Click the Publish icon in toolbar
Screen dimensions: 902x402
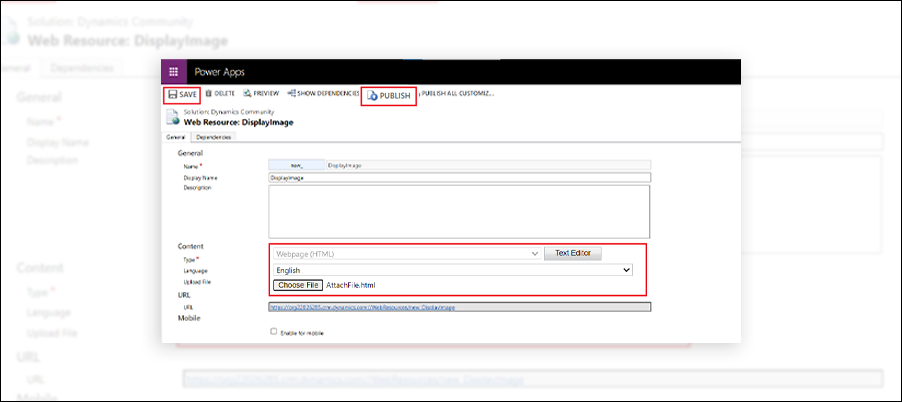point(372,96)
